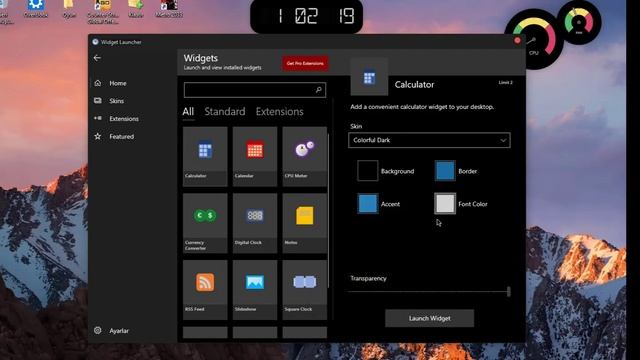Click the large Calculator icon in details panel
Viewport: 640px width, 360px height.
tap(369, 78)
